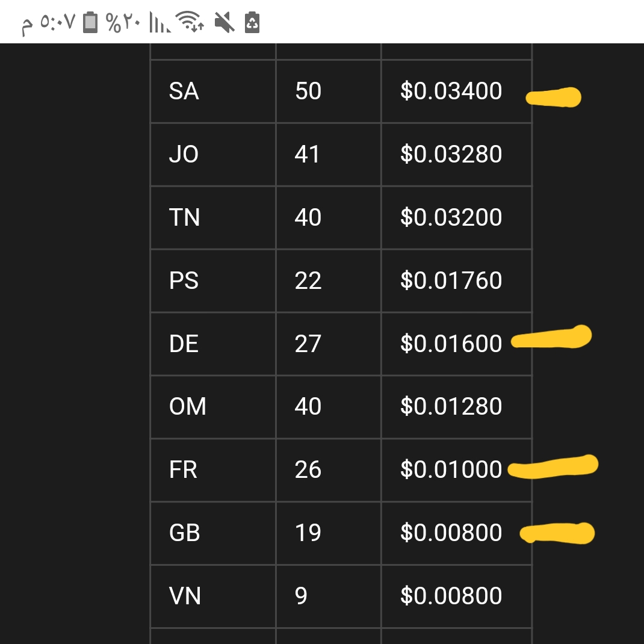Tap the battery saver recycle icon

pos(252,23)
